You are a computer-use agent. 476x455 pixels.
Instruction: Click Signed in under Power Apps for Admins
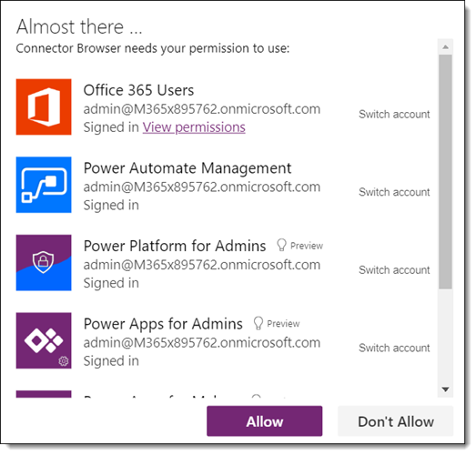pyautogui.click(x=111, y=361)
